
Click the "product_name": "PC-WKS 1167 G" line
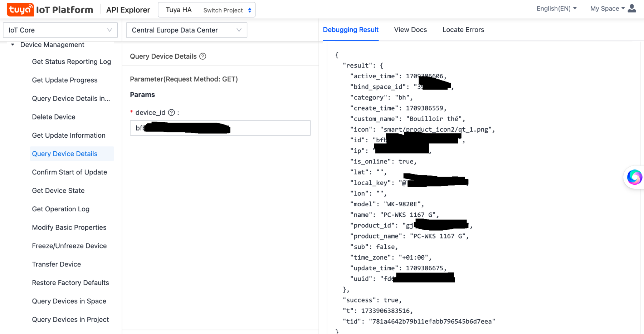point(409,236)
